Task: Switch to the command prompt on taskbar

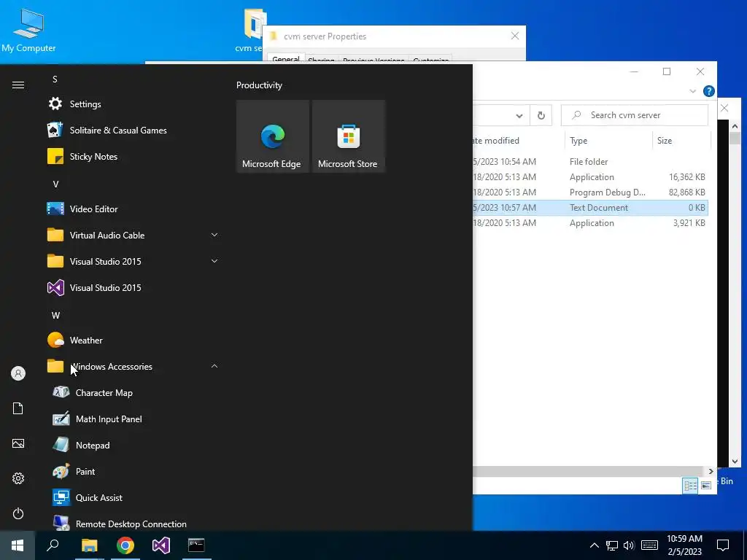Action: point(196,545)
